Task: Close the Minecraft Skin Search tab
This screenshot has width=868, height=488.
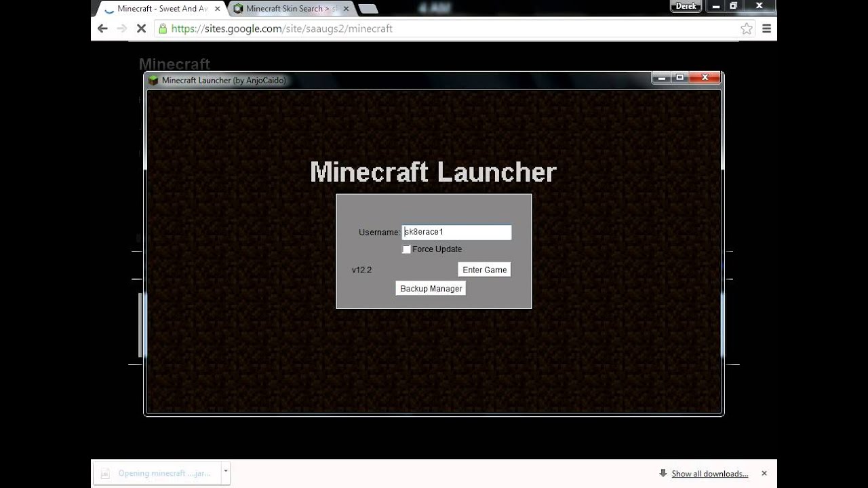Action: click(x=346, y=9)
